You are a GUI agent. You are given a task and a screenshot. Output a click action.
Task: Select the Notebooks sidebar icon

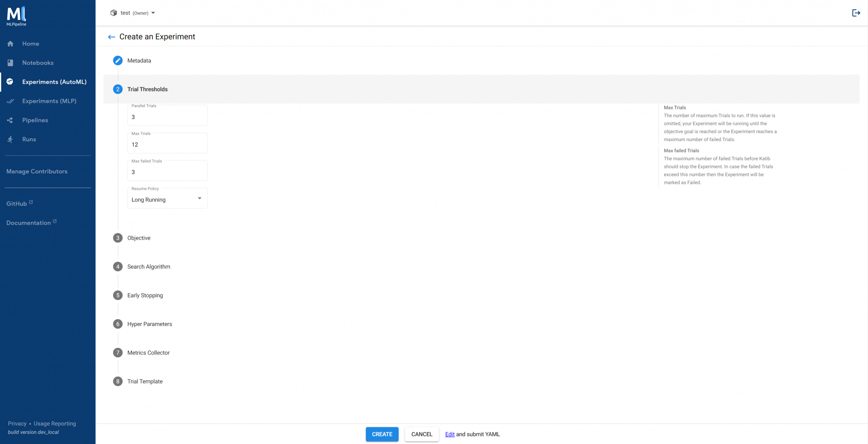pos(10,62)
